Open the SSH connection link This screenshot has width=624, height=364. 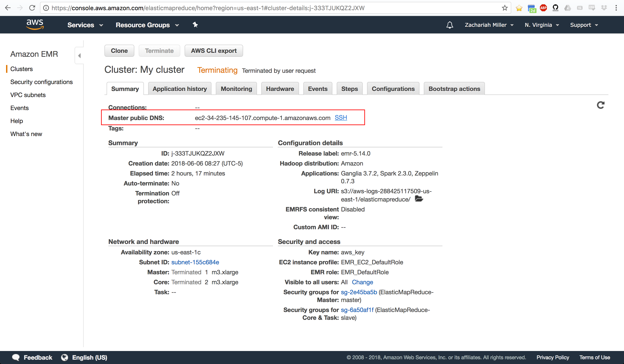[x=341, y=118]
